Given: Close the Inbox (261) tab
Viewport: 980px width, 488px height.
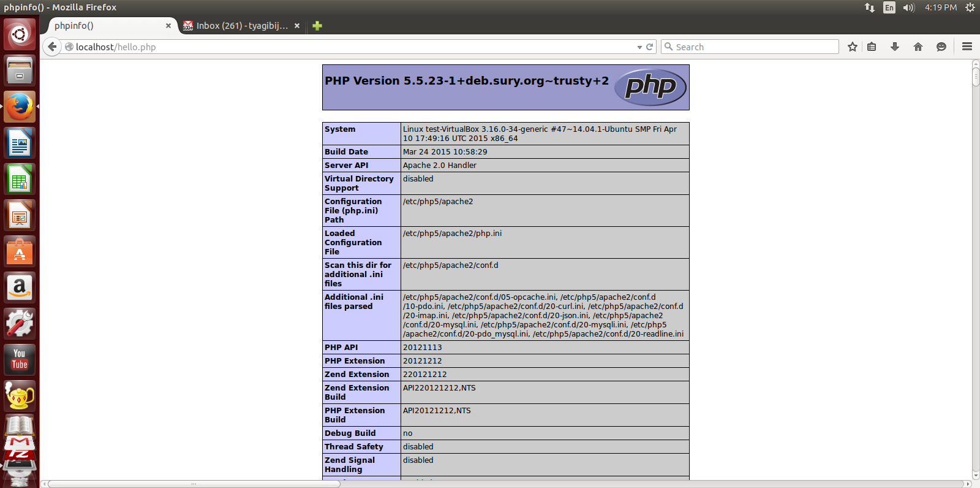Looking at the screenshot, I should [297, 26].
